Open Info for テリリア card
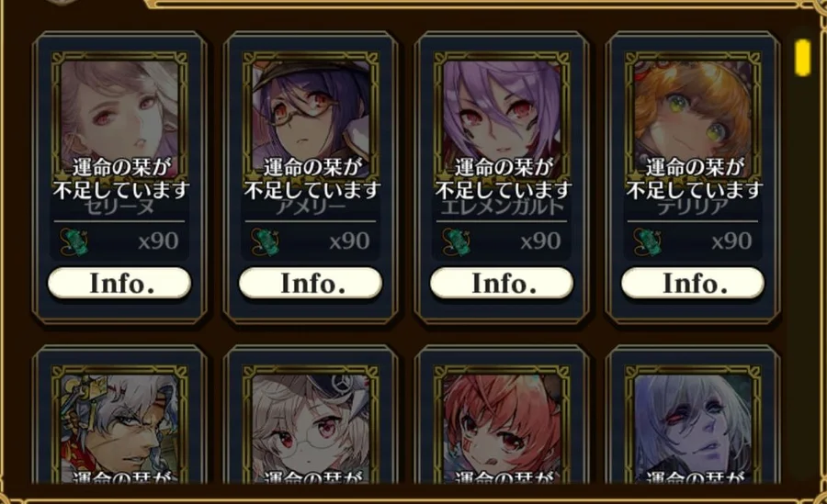 coord(693,283)
